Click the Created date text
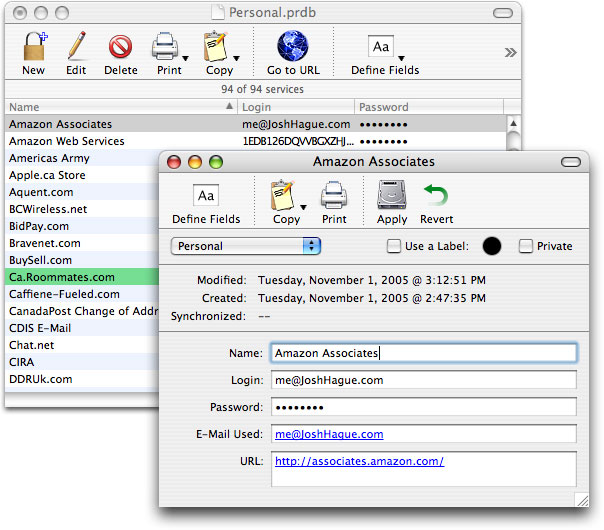This screenshot has height=530, width=604. pos(372,298)
